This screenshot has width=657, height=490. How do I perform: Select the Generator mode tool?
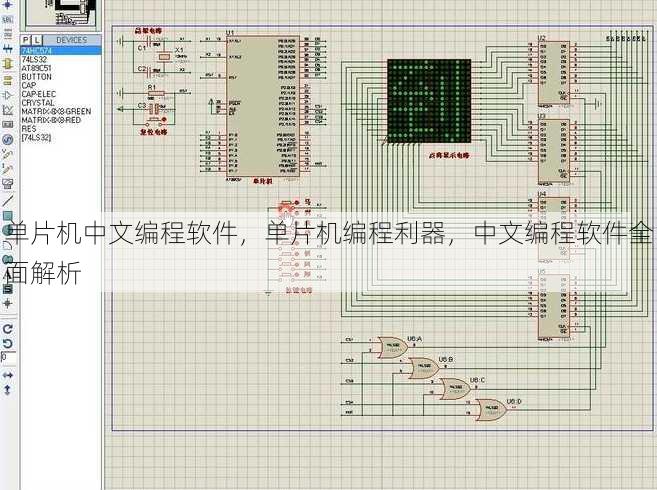7,139
